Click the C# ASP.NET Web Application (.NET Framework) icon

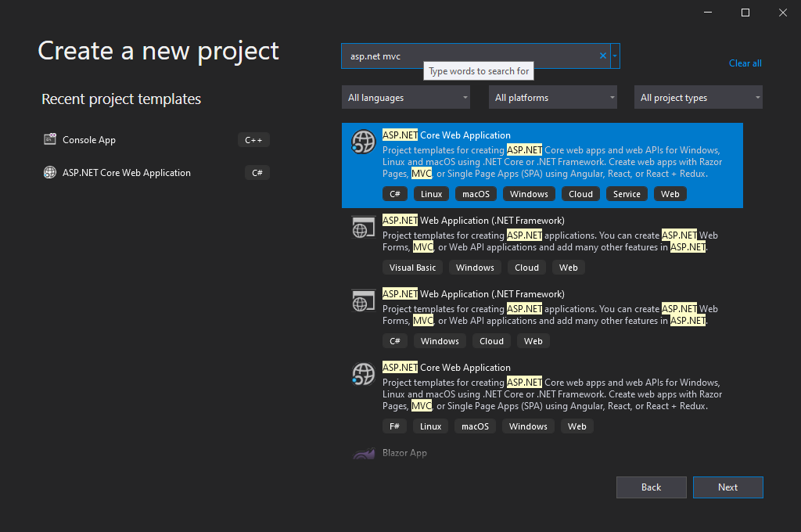[x=363, y=301]
